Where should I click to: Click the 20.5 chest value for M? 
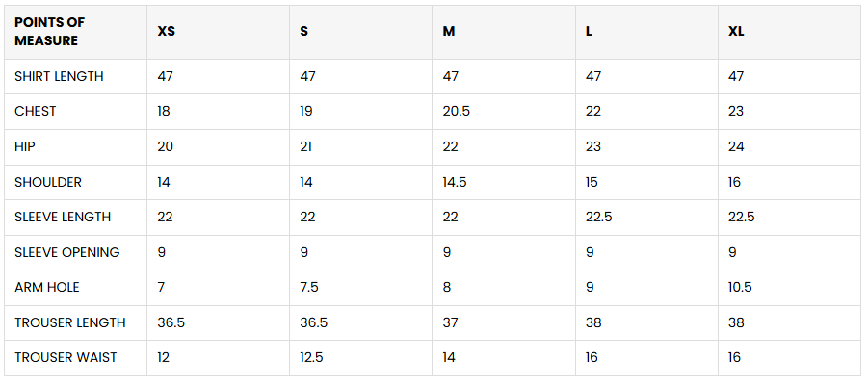pos(457,111)
